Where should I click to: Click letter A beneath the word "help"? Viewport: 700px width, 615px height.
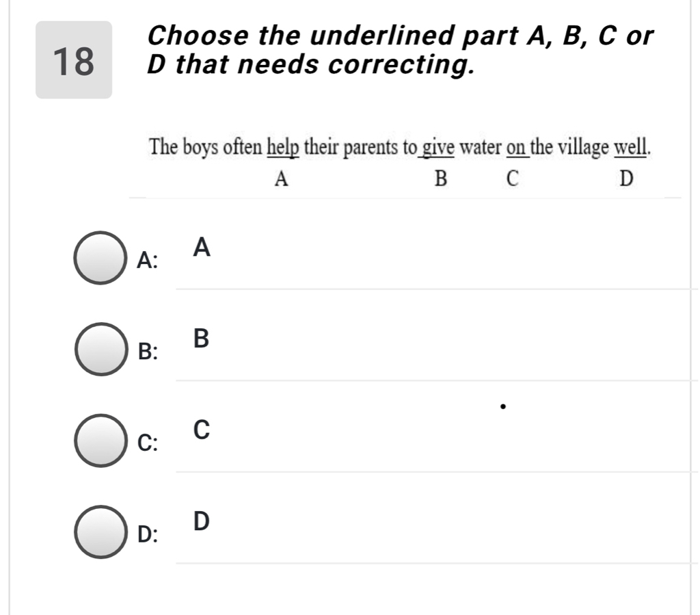coord(280,179)
